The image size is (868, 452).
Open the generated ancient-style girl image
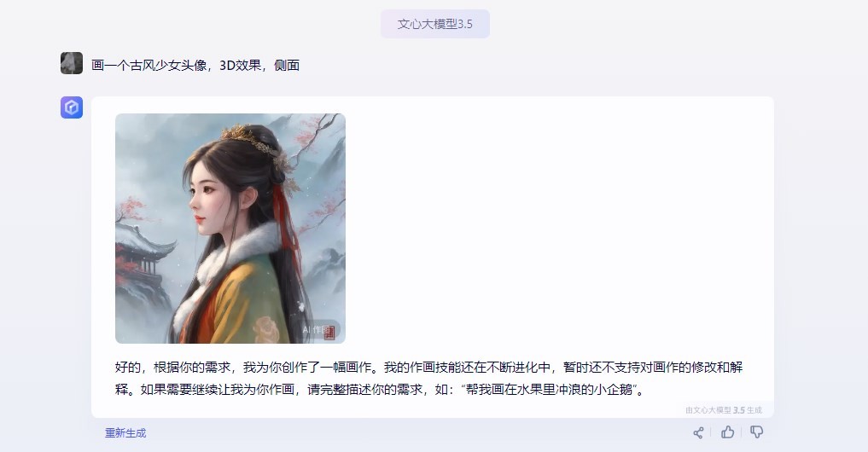(230, 229)
